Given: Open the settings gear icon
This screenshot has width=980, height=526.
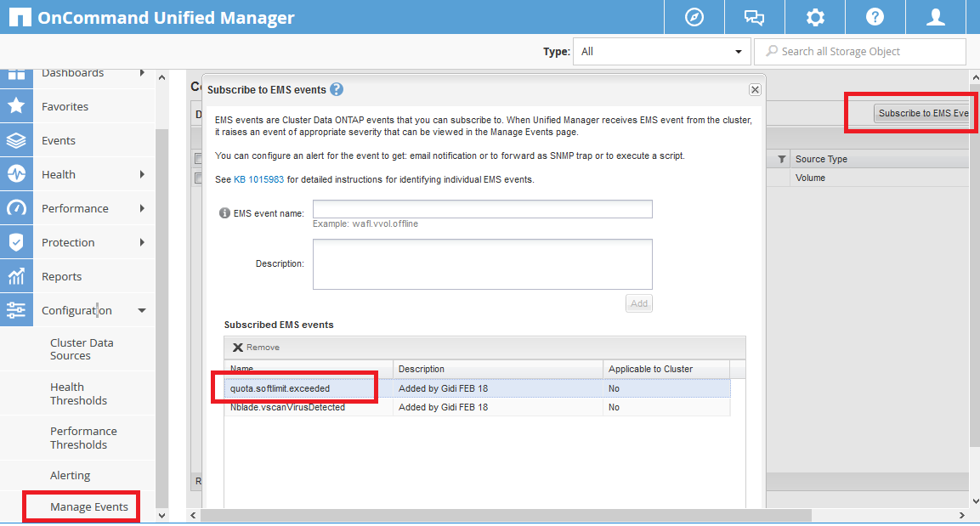Looking at the screenshot, I should (815, 17).
